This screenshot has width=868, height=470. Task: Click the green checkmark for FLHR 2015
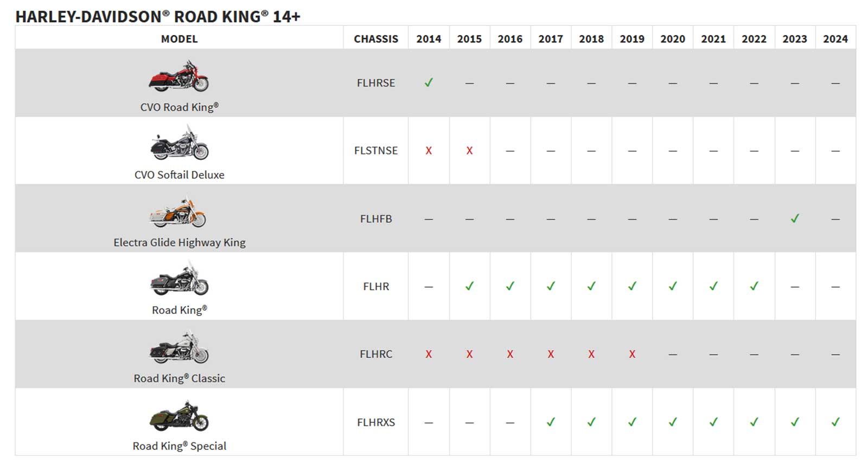[x=469, y=286]
